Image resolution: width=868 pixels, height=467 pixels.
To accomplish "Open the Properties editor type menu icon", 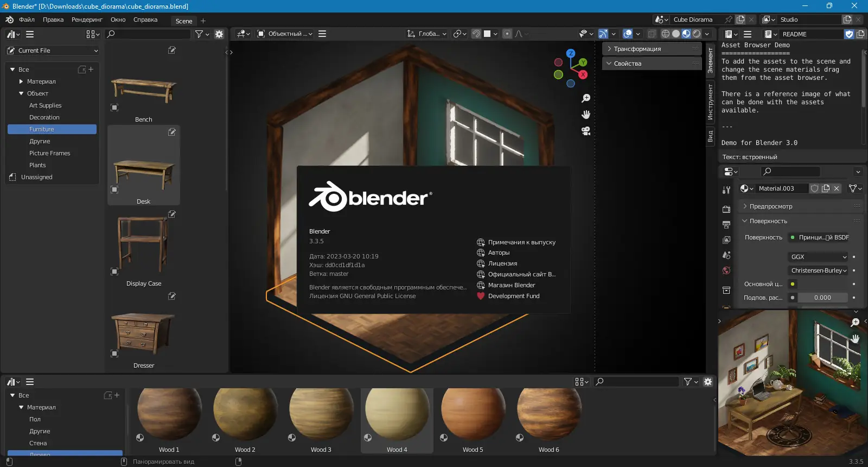I will [x=731, y=172].
